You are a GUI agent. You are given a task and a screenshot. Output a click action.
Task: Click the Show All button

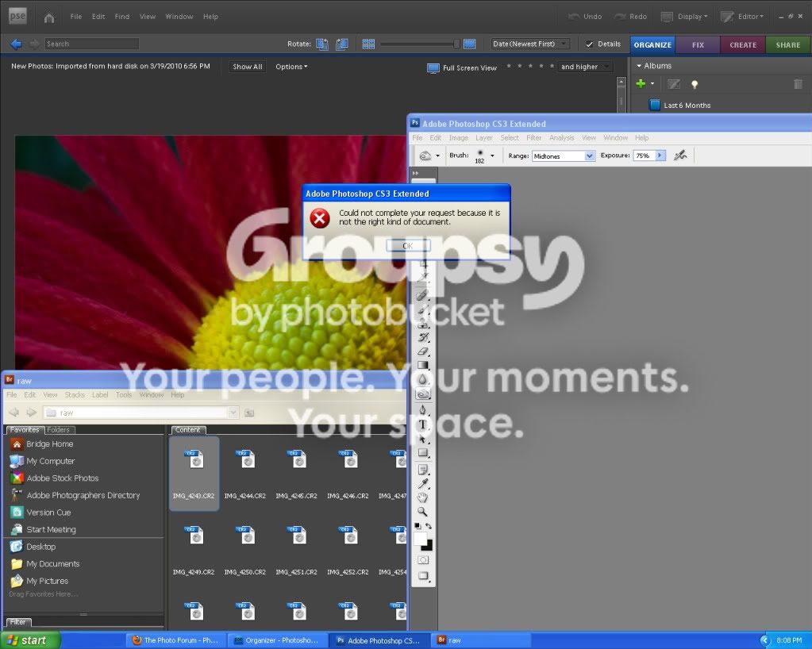tap(248, 67)
